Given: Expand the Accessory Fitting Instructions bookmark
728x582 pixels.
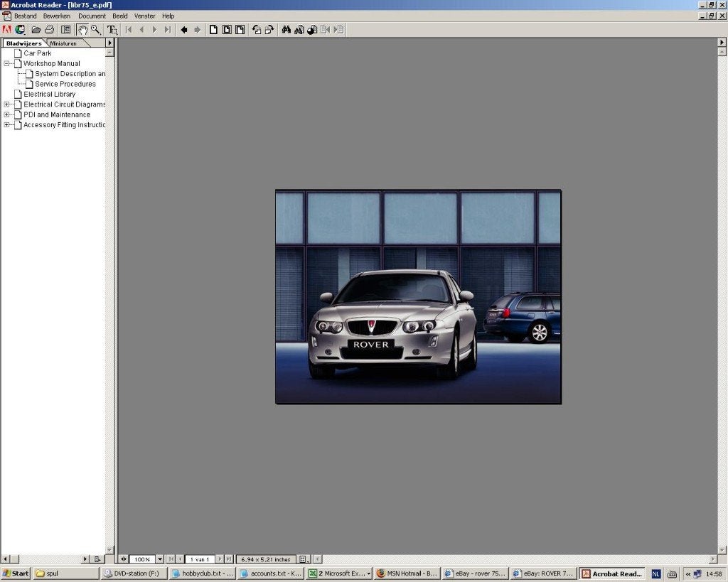Looking at the screenshot, I should 6,125.
